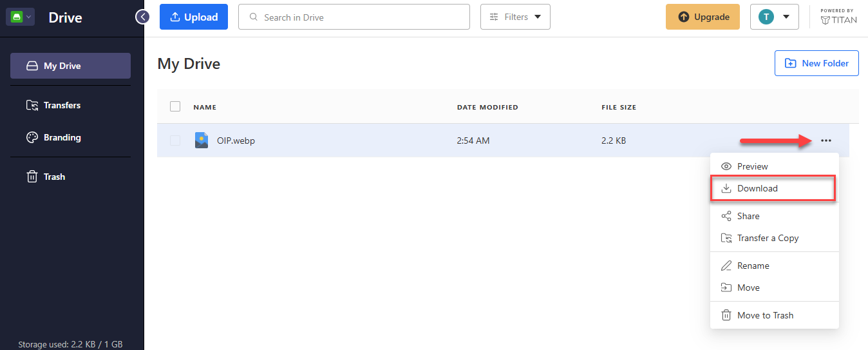The height and width of the screenshot is (350, 868).
Task: Choose Transfer a Copy menu entry
Action: click(x=774, y=238)
